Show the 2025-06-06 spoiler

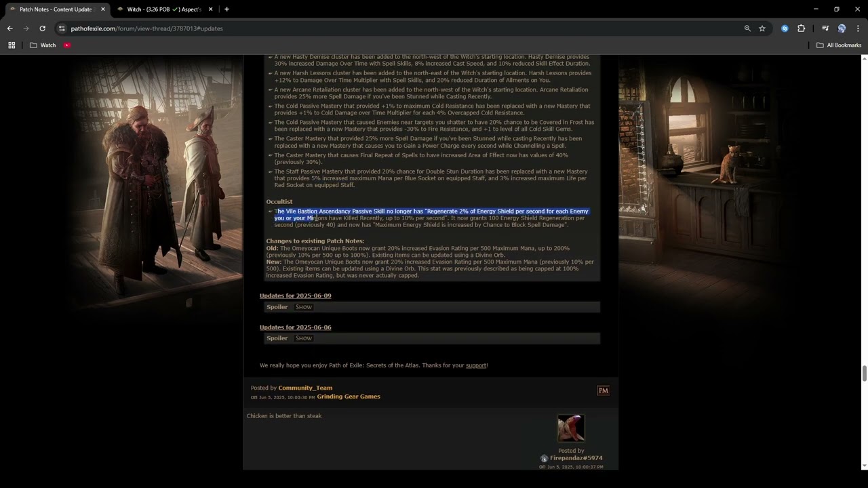304,338
